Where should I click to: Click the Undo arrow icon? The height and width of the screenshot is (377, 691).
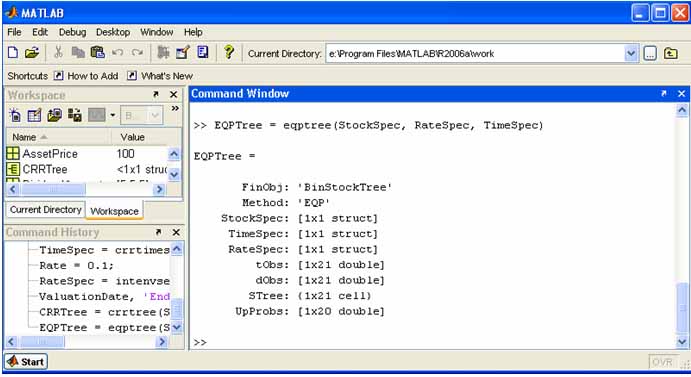(x=117, y=53)
